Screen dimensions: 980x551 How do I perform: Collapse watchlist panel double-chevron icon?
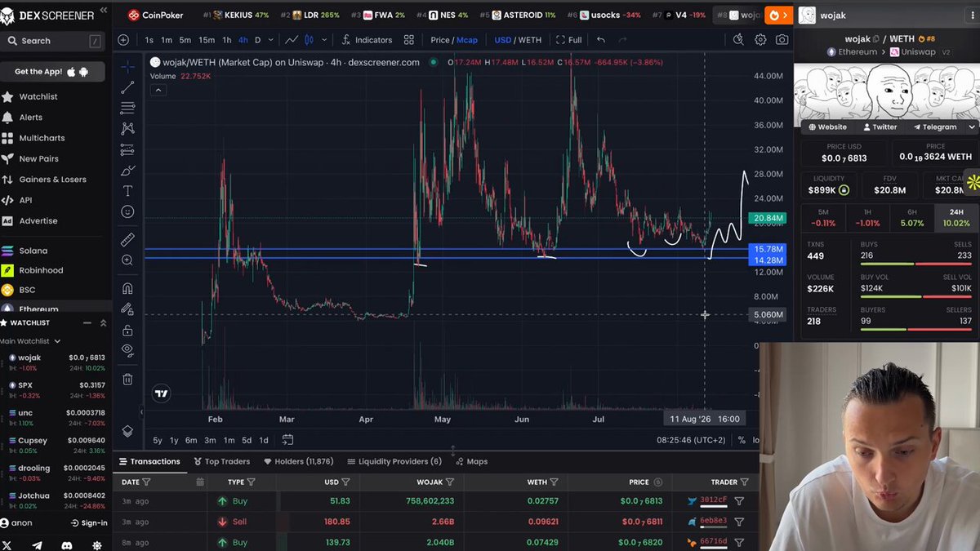click(103, 323)
